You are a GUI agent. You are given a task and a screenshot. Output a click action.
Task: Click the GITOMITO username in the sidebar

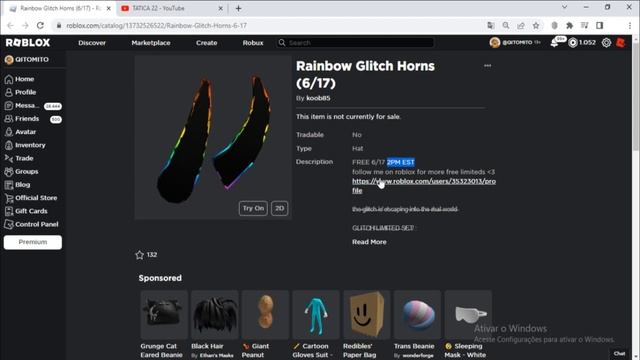point(32,60)
